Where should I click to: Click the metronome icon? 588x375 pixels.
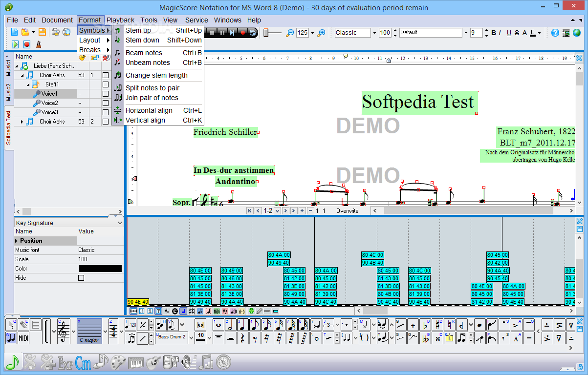click(38, 44)
